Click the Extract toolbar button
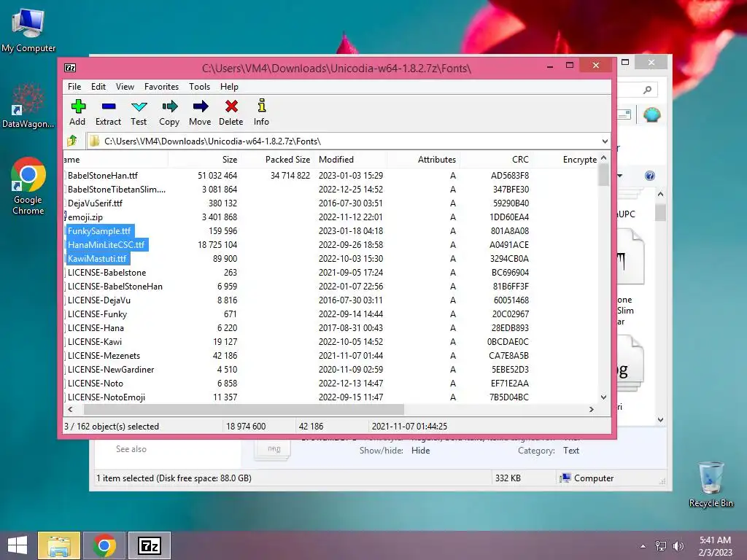The height and width of the screenshot is (560, 747). [x=108, y=113]
